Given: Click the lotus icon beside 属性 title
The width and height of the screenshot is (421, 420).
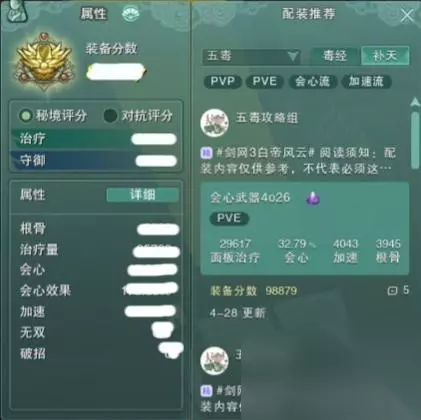Looking at the screenshot, I should click(131, 14).
